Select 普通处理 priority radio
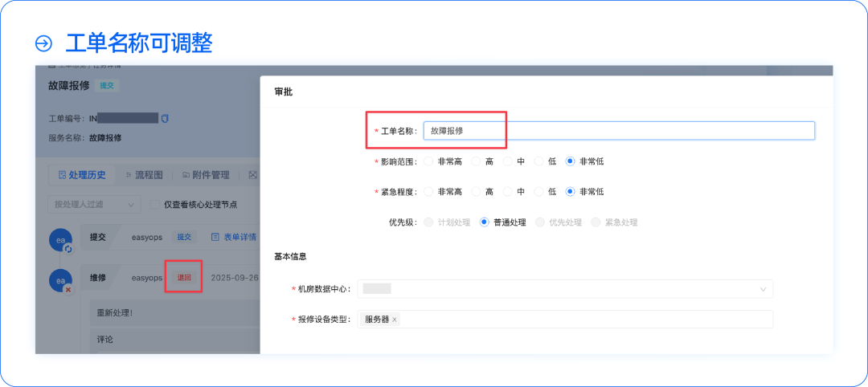Image resolution: width=868 pixels, height=387 pixels. 485,222
